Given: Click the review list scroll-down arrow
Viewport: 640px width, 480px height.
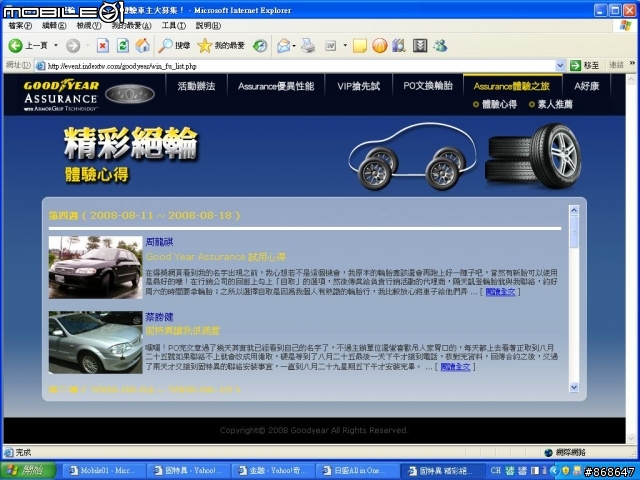Looking at the screenshot, I should pos(574,387).
